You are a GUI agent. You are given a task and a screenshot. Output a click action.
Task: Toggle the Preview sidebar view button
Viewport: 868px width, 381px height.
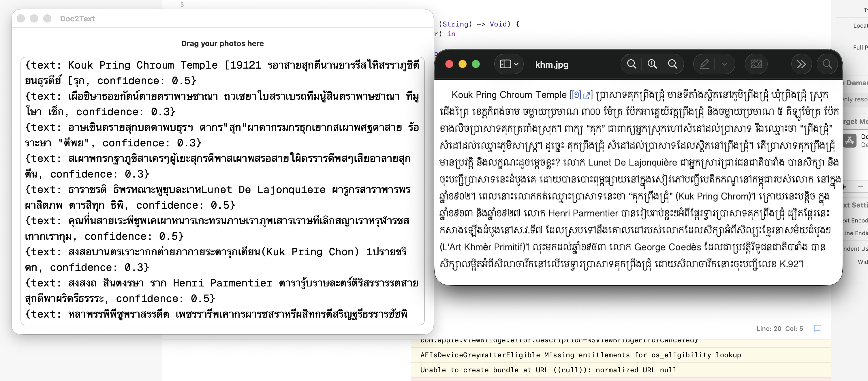pyautogui.click(x=505, y=64)
